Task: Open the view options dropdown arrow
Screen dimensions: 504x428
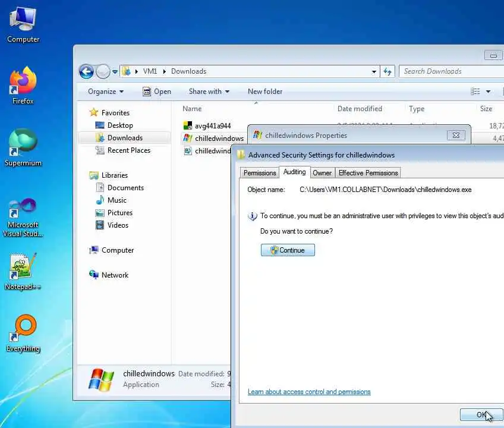Action: [x=489, y=92]
